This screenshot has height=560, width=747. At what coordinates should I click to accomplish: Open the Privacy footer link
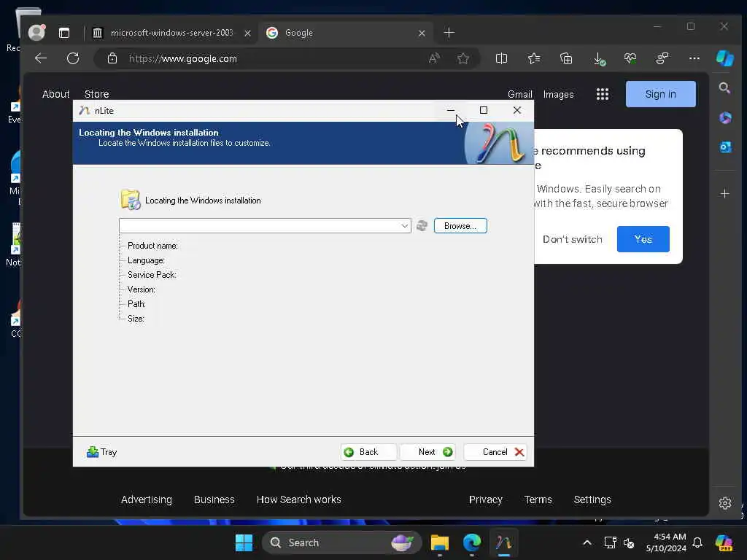pos(485,499)
